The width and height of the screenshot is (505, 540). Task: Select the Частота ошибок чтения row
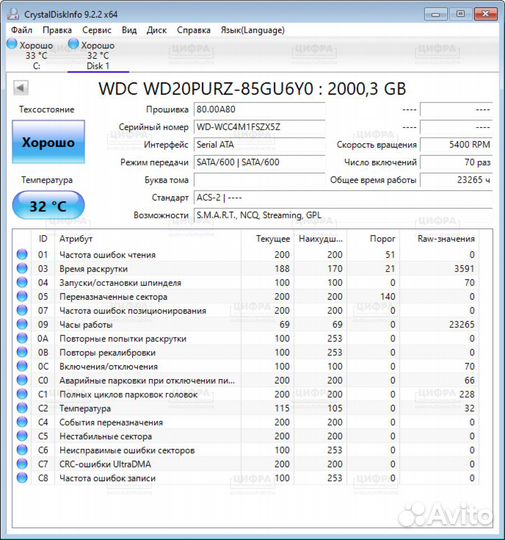[x=246, y=255]
